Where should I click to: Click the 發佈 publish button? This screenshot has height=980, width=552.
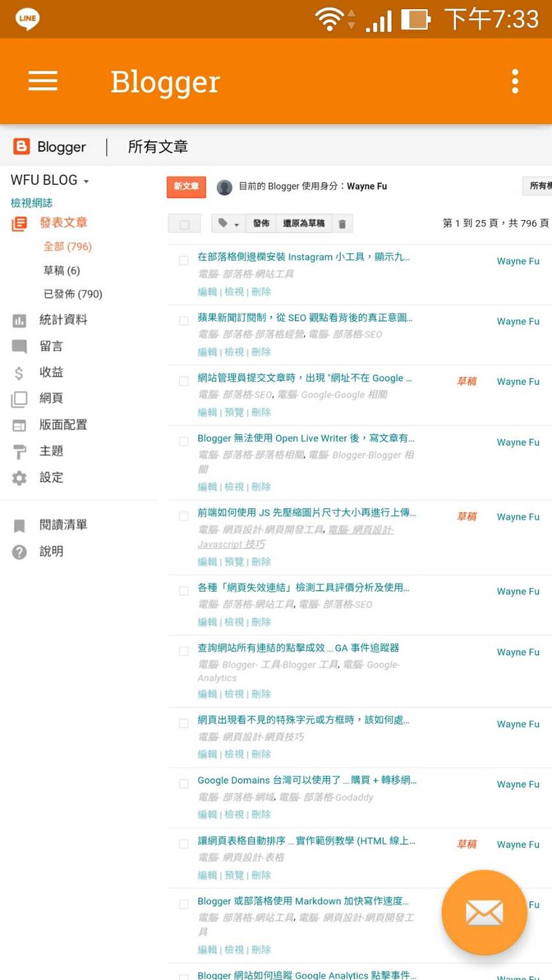tap(261, 224)
